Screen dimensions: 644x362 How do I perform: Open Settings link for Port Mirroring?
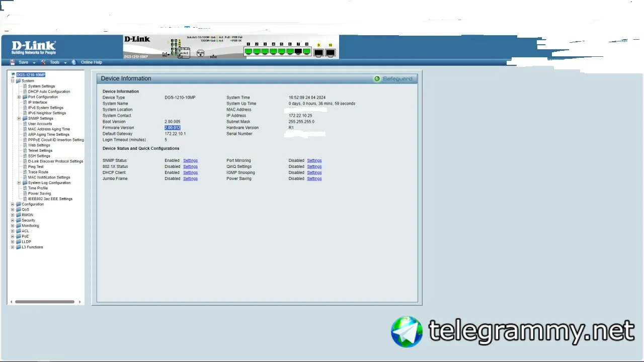[314, 160]
